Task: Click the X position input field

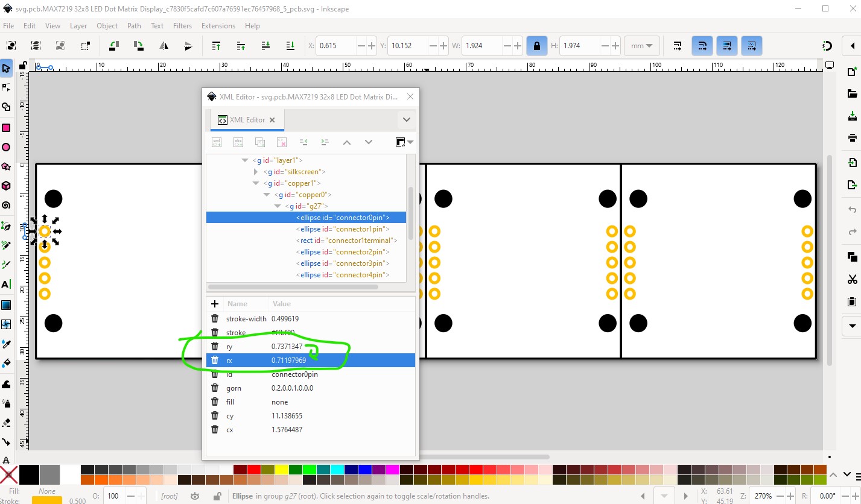Action: (337, 46)
